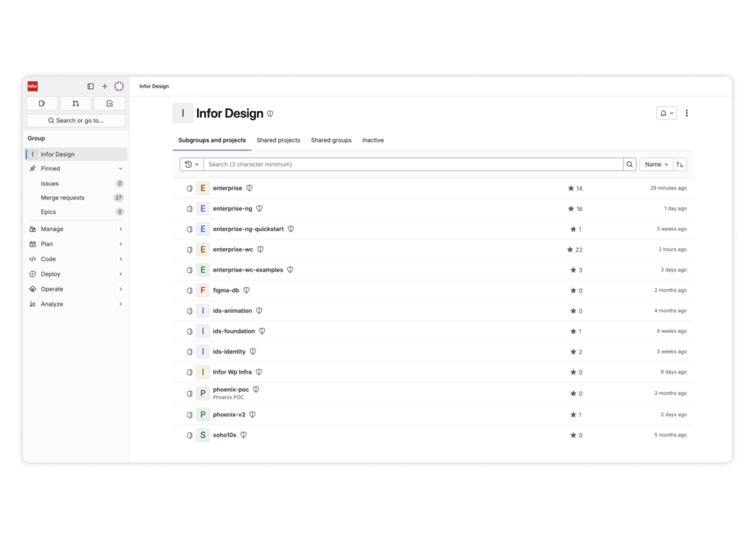Click the Infor Design breadcrumb
The width and height of the screenshot is (756, 538).
tap(154, 86)
